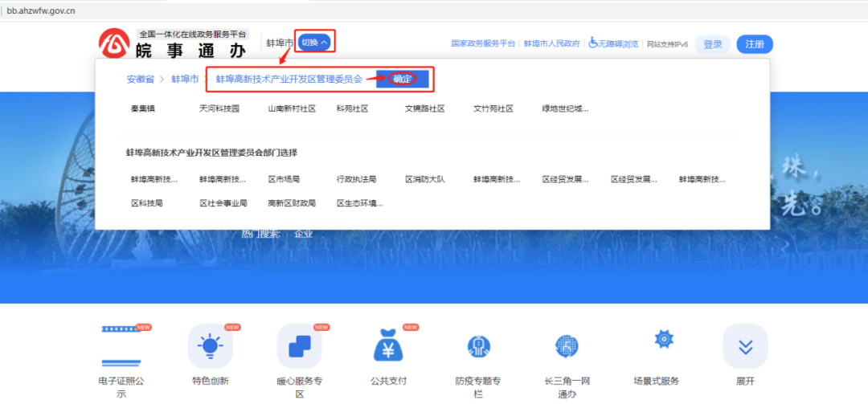Select department 区消防大队

pos(424,179)
